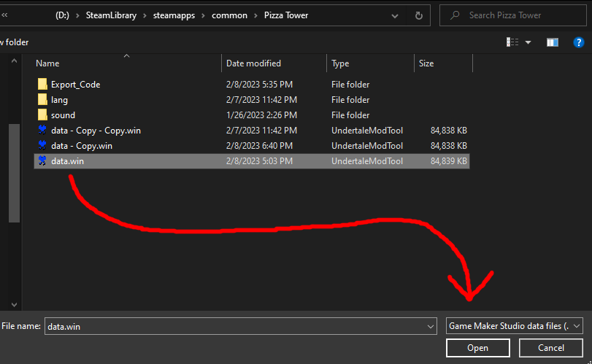Click the date 1/26/2023 2:26 PM

(x=261, y=115)
